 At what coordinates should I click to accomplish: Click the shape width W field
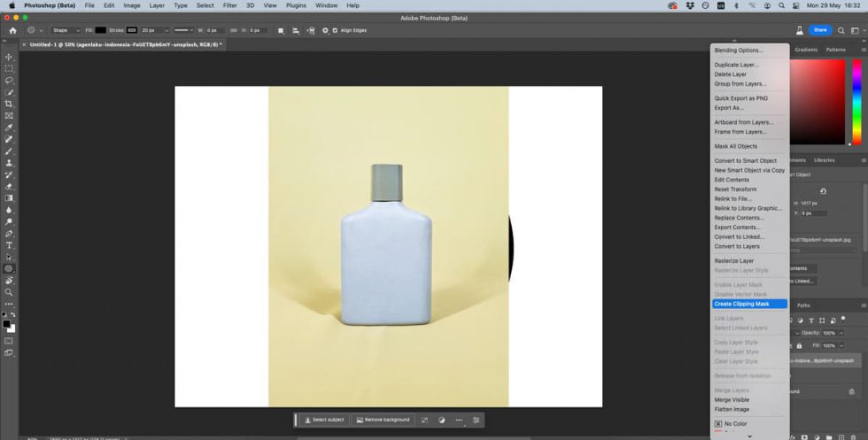(215, 30)
